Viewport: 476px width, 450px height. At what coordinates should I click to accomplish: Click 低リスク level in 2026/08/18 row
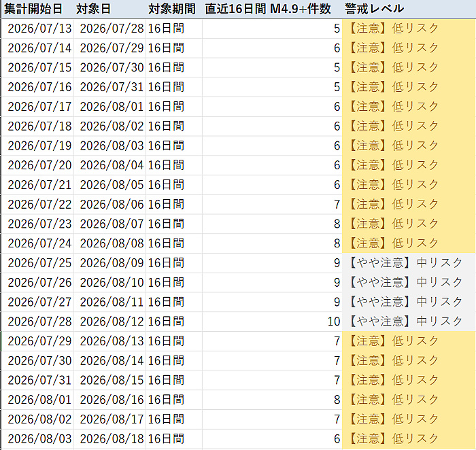[409, 438]
